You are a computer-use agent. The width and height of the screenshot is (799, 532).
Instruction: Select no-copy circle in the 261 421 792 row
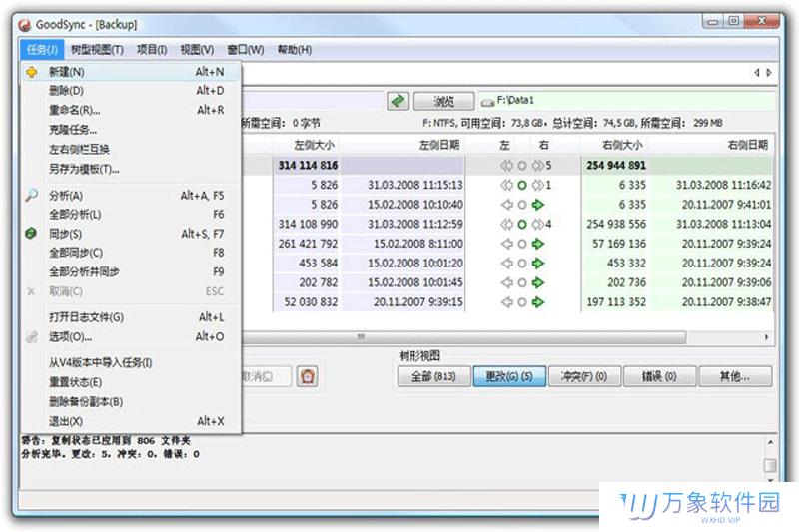coord(522,244)
